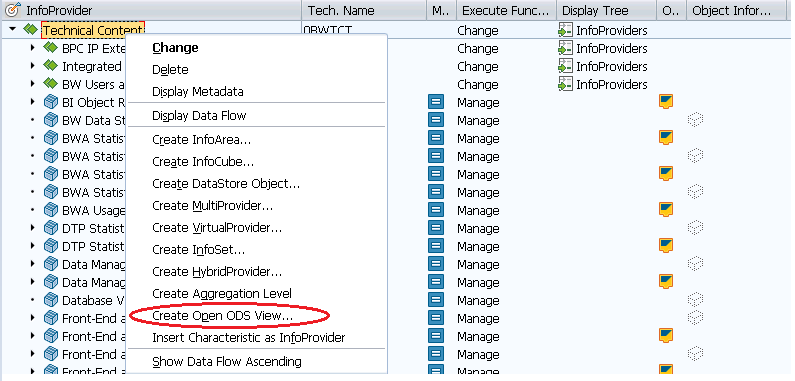Click InfoProviders text in BW Users a row

tap(612, 84)
